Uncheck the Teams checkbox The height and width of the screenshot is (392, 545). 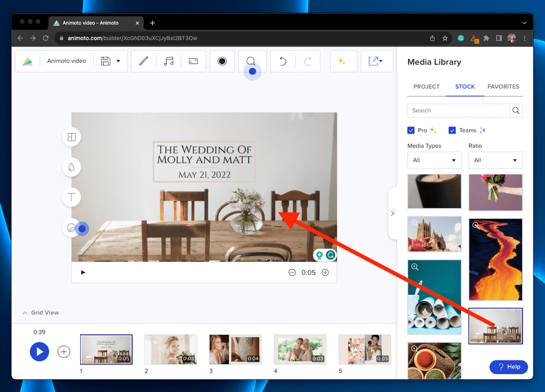452,130
